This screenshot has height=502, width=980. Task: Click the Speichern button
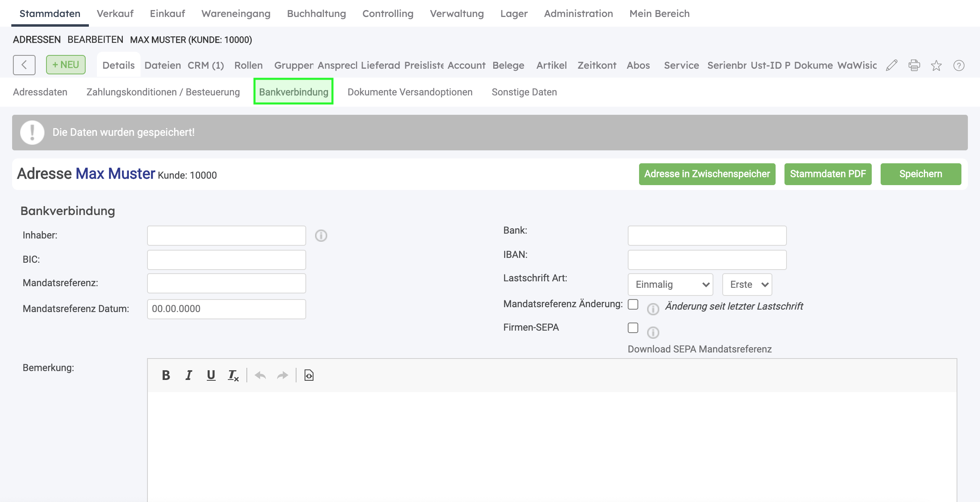[x=921, y=174]
